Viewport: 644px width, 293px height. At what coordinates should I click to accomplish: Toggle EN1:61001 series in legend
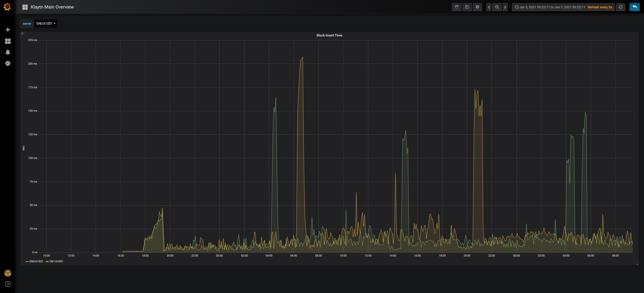[56, 262]
